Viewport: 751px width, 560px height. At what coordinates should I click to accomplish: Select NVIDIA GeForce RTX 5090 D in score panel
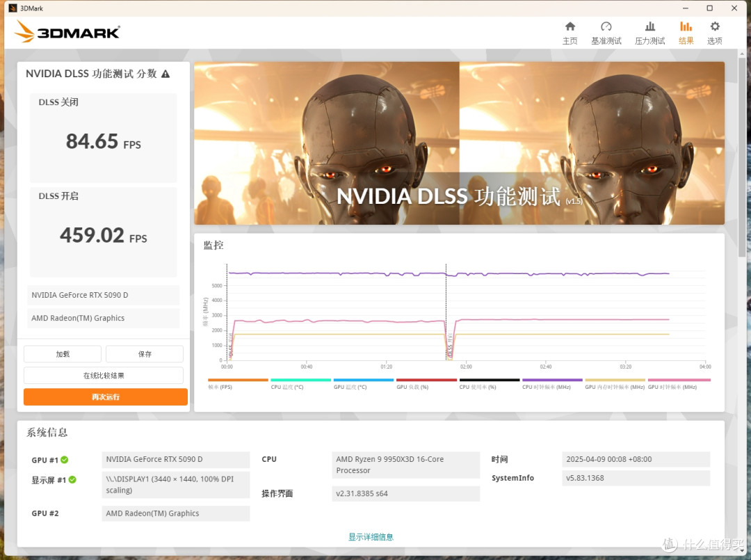tap(104, 295)
